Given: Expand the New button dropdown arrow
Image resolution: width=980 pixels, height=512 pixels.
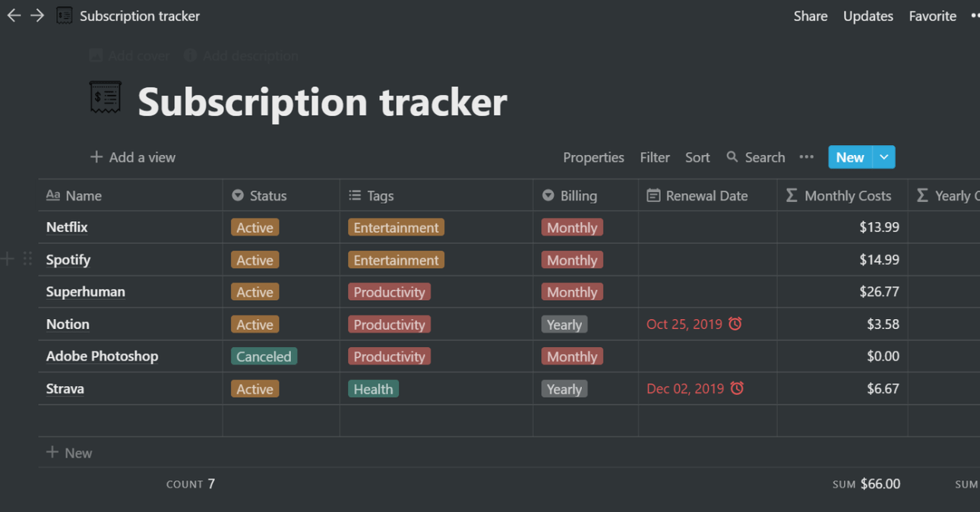Looking at the screenshot, I should click(884, 157).
